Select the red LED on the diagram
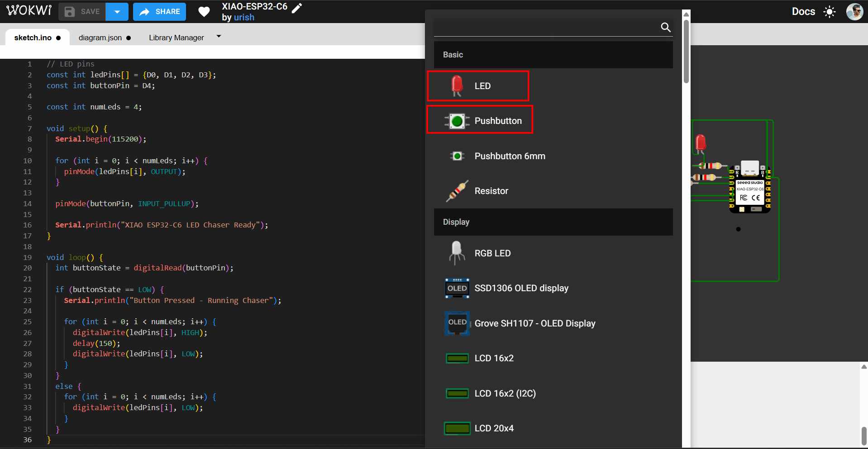The width and height of the screenshot is (868, 449). click(700, 145)
